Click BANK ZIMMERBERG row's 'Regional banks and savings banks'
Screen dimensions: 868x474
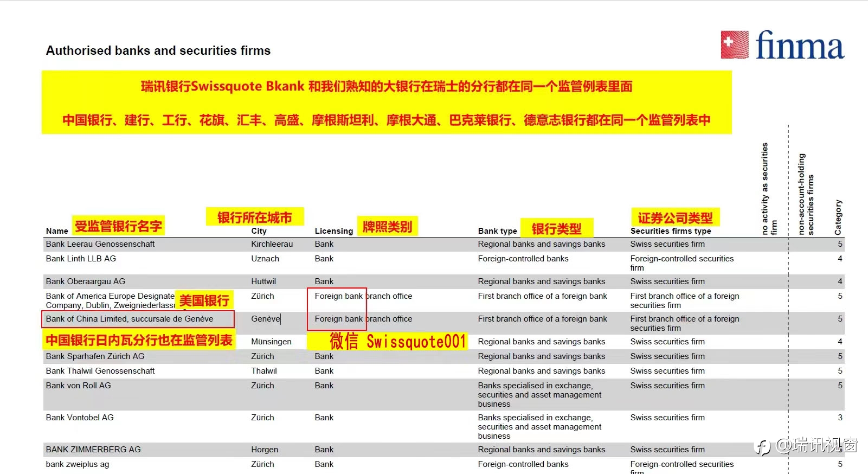542,450
